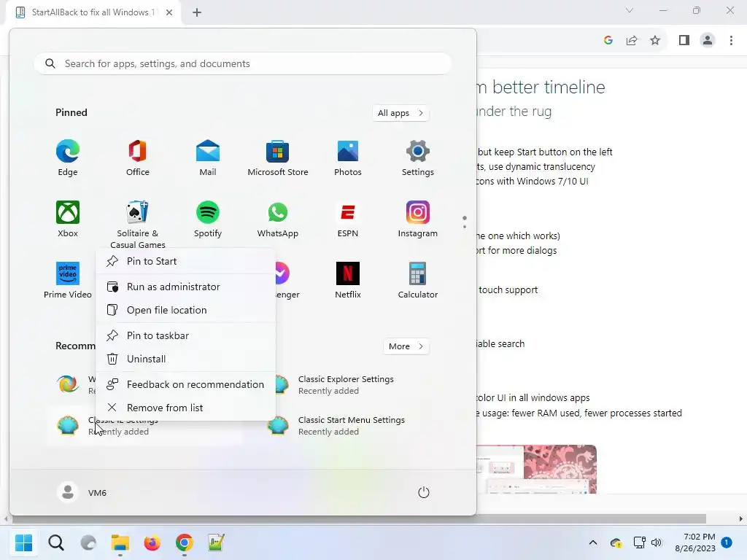
Task: Open the Settings gear app
Action: coord(418,158)
